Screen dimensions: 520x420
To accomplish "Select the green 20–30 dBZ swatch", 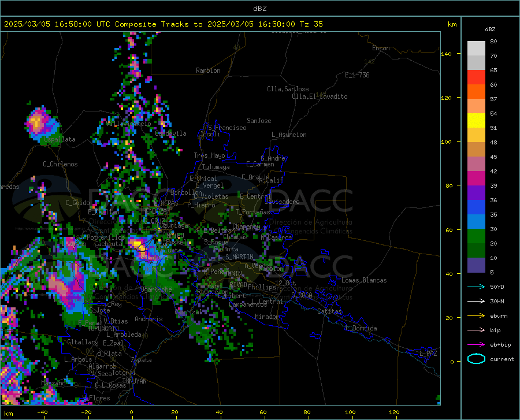I will 476,236.
